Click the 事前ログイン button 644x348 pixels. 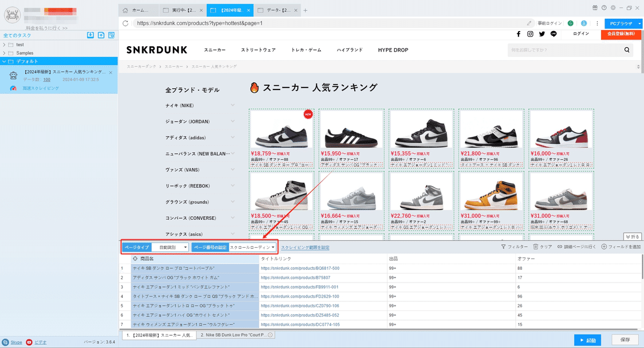click(x=550, y=23)
